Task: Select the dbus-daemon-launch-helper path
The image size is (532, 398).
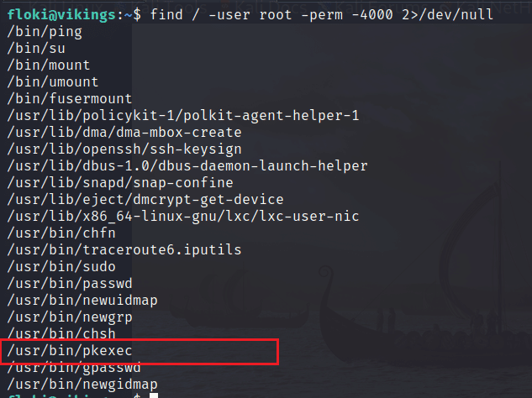Action: [x=187, y=166]
